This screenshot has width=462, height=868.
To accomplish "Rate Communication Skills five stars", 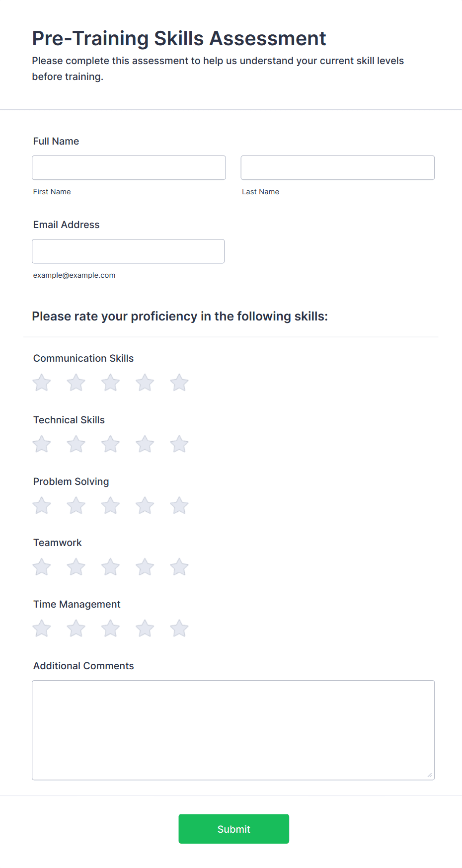I will 179,383.
